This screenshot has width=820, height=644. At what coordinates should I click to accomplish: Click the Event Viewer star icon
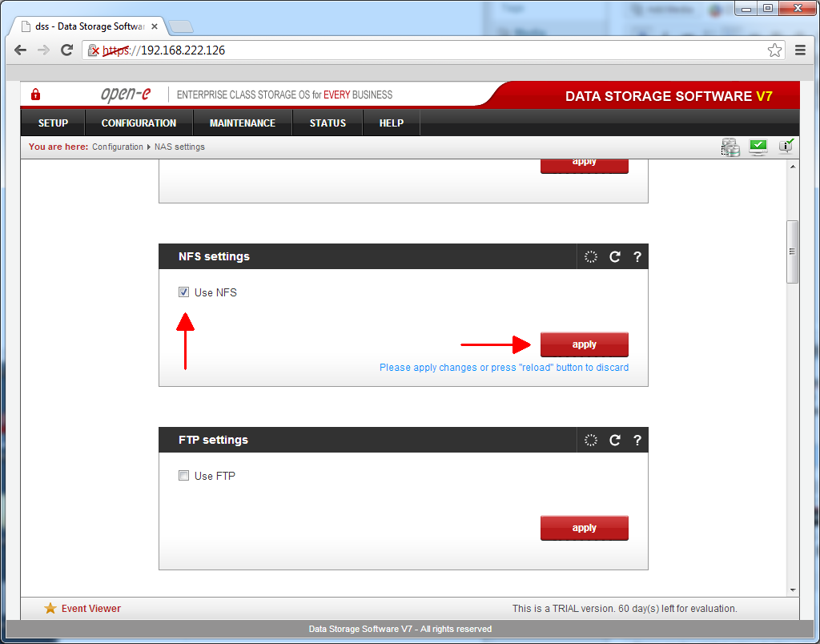coord(50,608)
